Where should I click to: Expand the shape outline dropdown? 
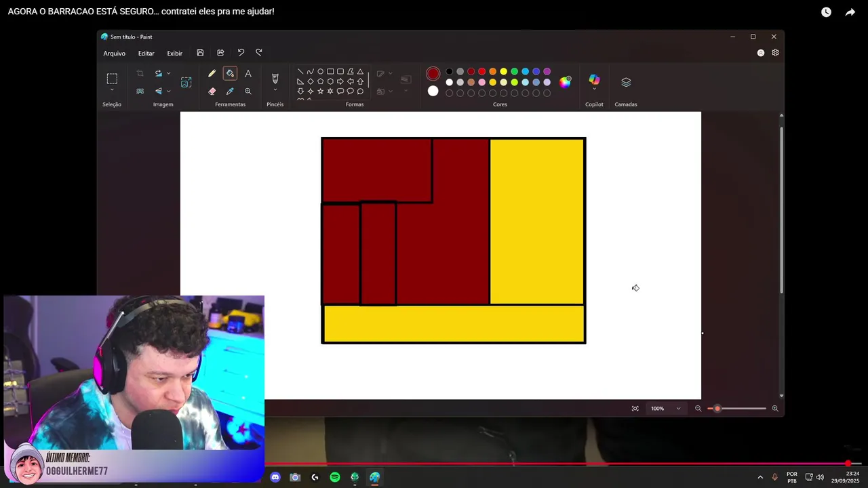pyautogui.click(x=390, y=73)
